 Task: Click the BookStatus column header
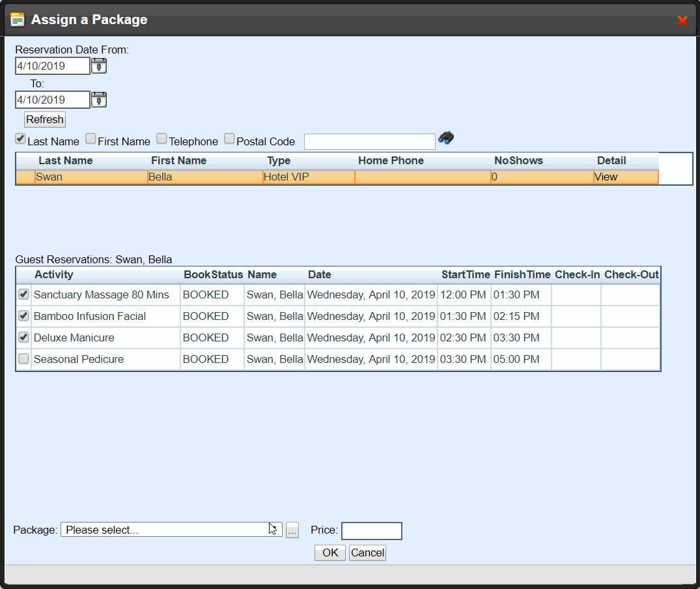pyautogui.click(x=214, y=275)
